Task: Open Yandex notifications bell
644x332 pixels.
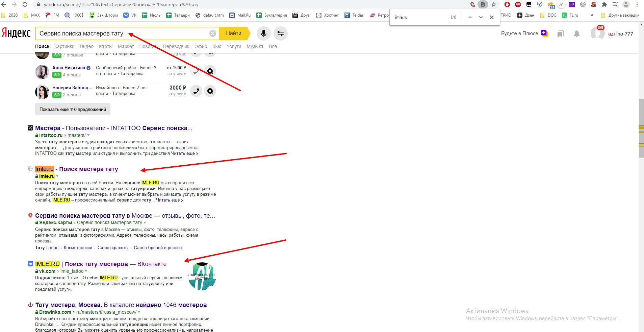Action: 577,33
